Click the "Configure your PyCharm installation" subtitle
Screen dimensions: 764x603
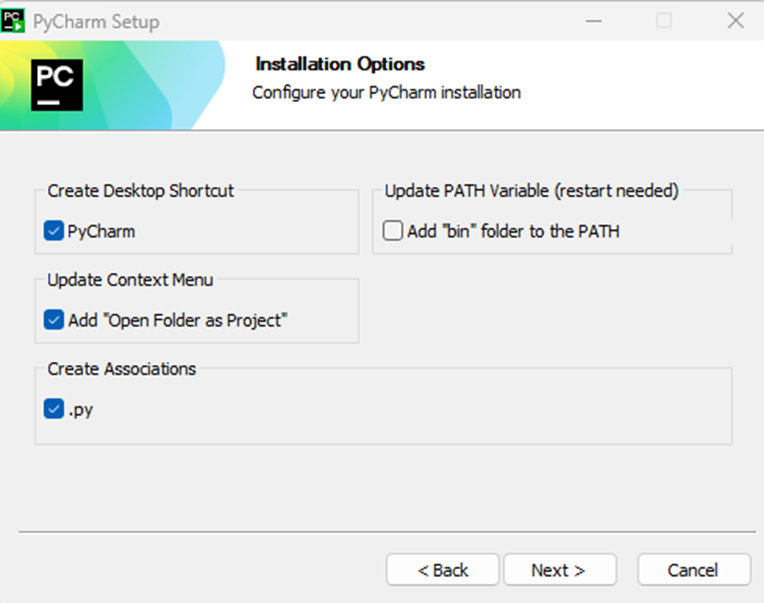point(386,92)
